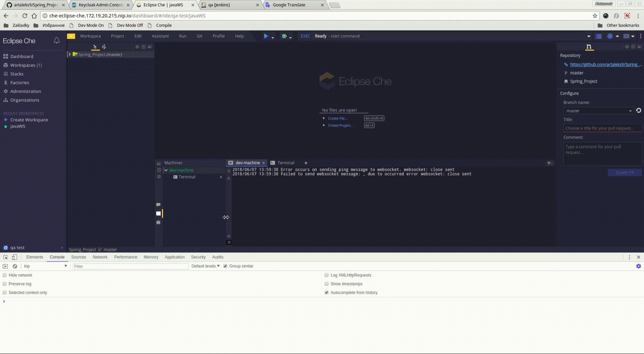Click the DevTools console Filter field
Screen dimensions: 644x354
(x=131, y=266)
